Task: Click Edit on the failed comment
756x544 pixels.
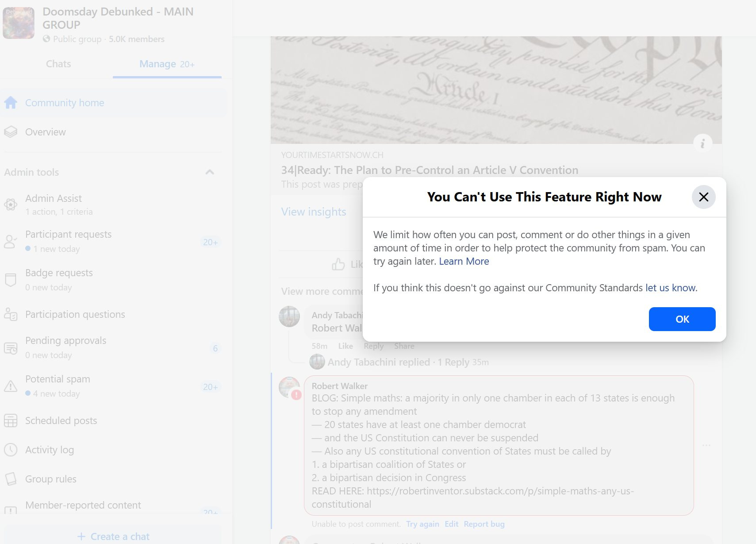Action: pyautogui.click(x=451, y=524)
